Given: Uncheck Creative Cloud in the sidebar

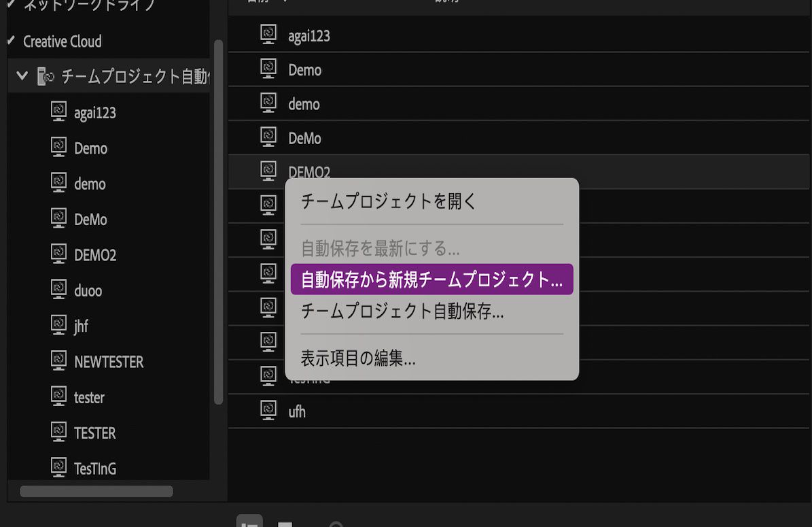Looking at the screenshot, I should (x=11, y=41).
